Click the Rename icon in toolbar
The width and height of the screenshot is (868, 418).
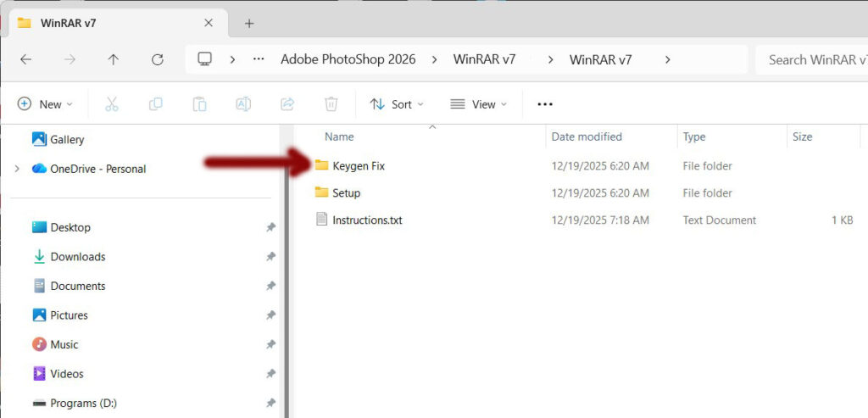click(243, 104)
